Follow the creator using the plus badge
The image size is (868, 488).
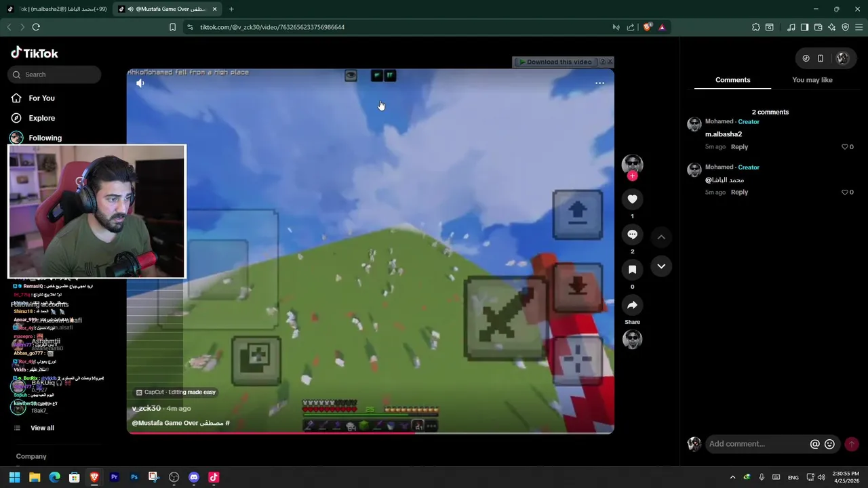point(632,176)
